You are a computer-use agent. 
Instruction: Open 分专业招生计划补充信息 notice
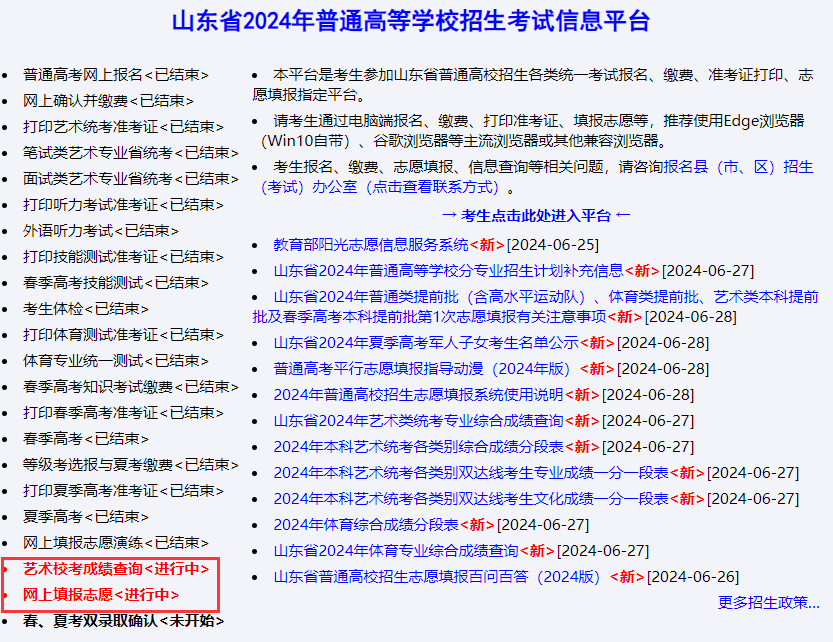point(448,271)
